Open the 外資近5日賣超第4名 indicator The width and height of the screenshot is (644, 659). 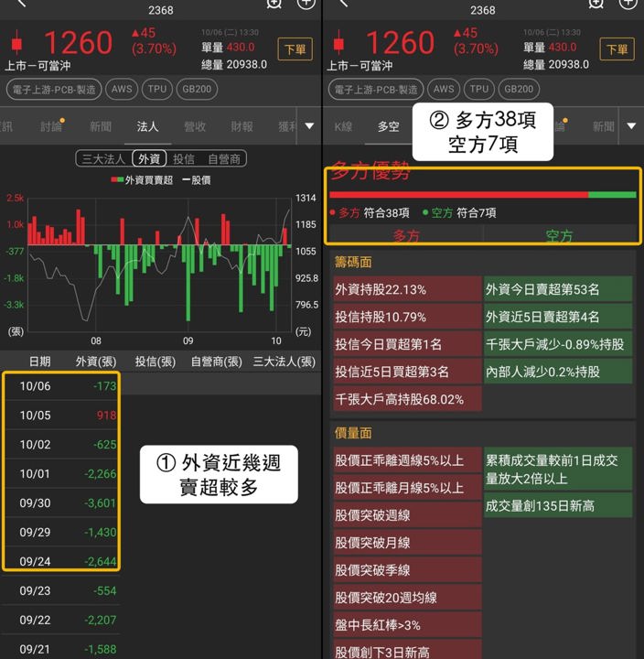558,317
